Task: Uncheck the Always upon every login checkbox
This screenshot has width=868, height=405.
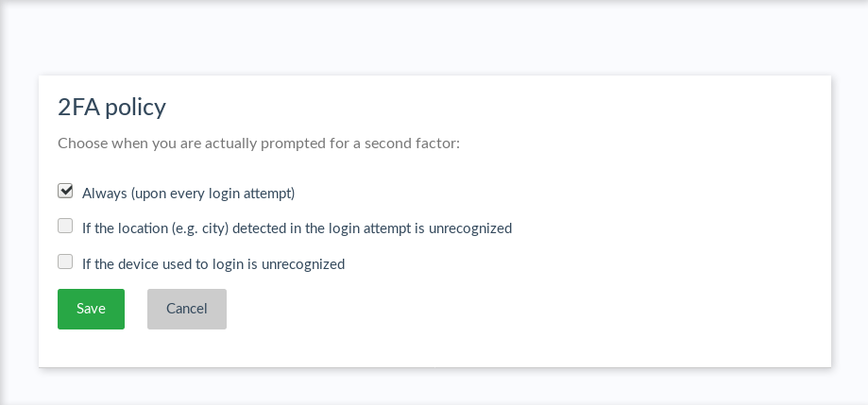Action: 65,191
